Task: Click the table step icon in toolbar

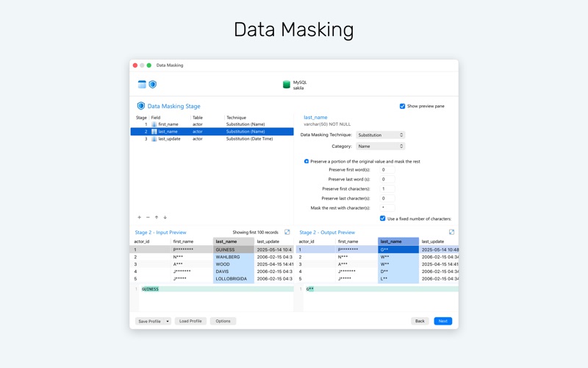Action: 142,84
